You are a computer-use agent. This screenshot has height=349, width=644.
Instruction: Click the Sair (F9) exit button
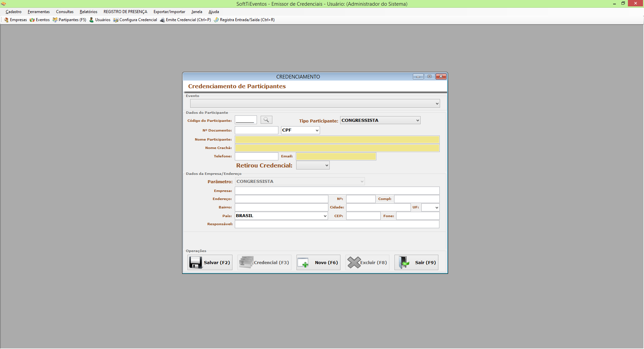[416, 262]
